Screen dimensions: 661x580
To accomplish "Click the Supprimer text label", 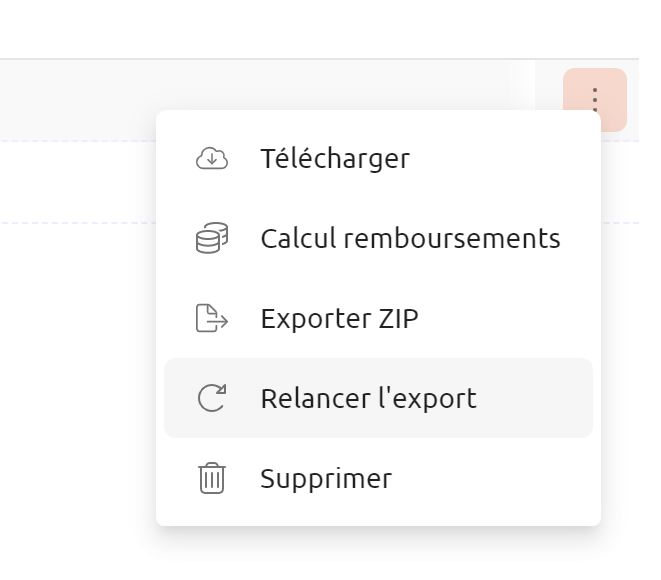I will point(326,479).
